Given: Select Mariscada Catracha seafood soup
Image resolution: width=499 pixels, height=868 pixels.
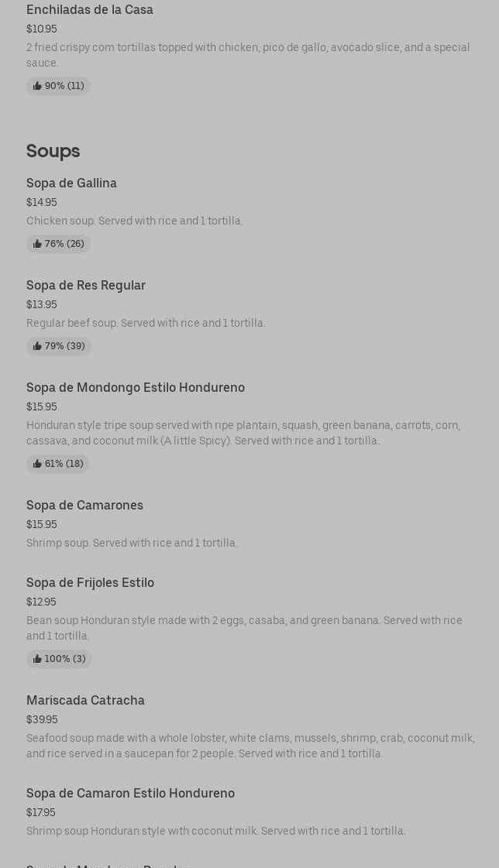Looking at the screenshot, I should (x=85, y=701).
